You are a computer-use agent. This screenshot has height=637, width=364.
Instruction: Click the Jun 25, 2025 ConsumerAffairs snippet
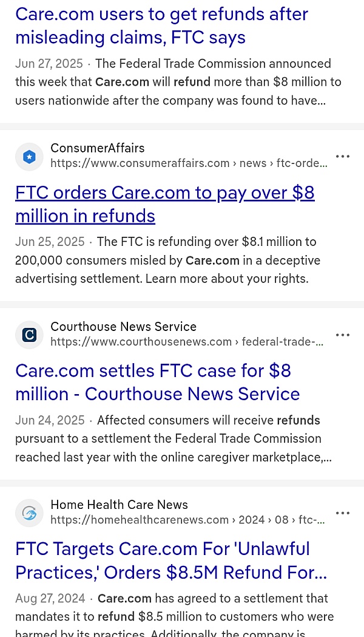[x=167, y=261]
